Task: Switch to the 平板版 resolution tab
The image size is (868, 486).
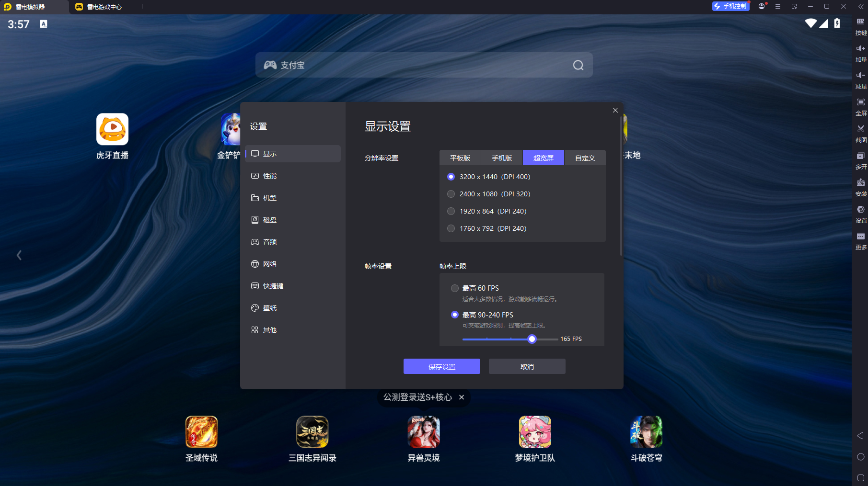Action: pos(460,158)
